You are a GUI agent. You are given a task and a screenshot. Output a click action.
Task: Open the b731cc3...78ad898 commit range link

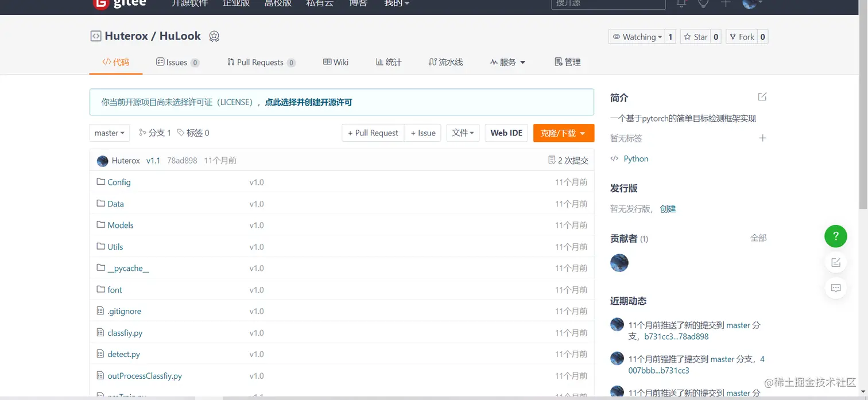(x=676, y=337)
